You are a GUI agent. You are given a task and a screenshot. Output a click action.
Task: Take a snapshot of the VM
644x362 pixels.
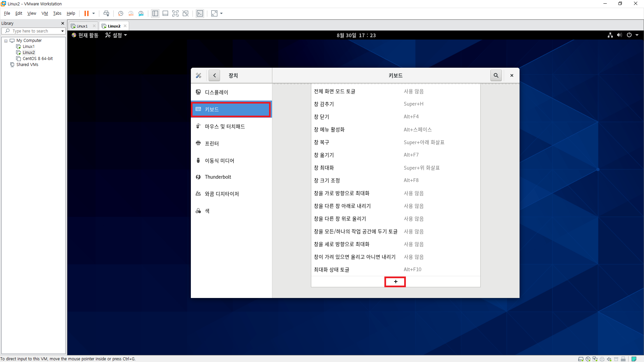(120, 13)
